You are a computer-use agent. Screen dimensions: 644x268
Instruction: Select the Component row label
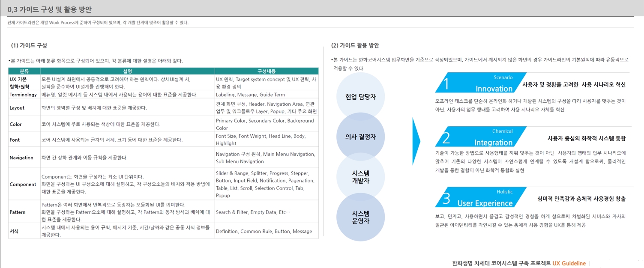[x=23, y=184]
